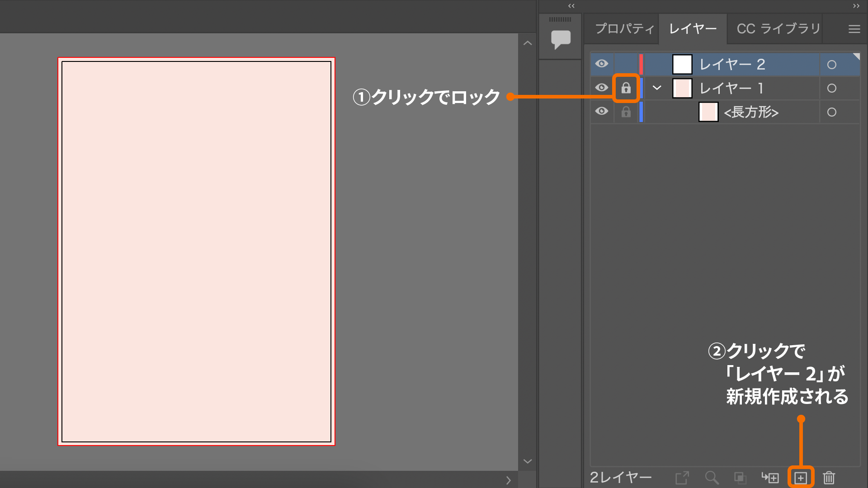Open the Layers panel hamburger menu

pos(854,29)
